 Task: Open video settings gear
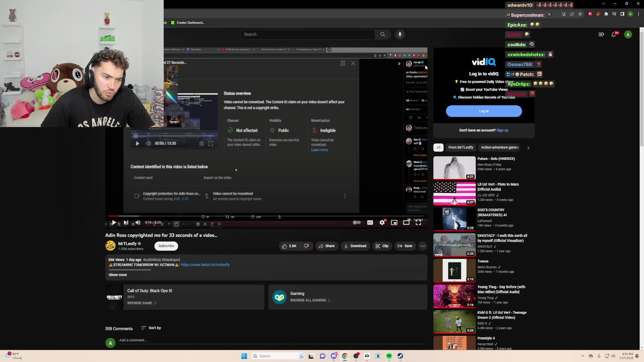click(382, 223)
